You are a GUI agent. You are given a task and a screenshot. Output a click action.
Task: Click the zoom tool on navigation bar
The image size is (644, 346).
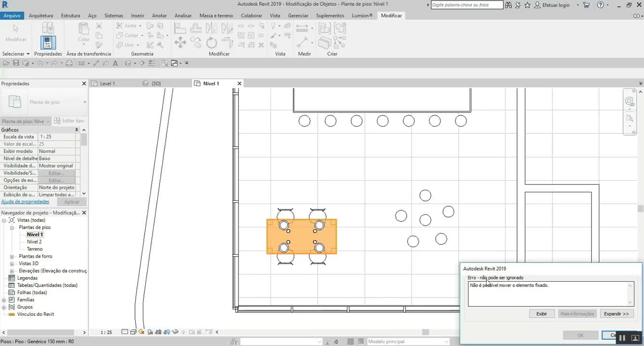pyautogui.click(x=630, y=118)
